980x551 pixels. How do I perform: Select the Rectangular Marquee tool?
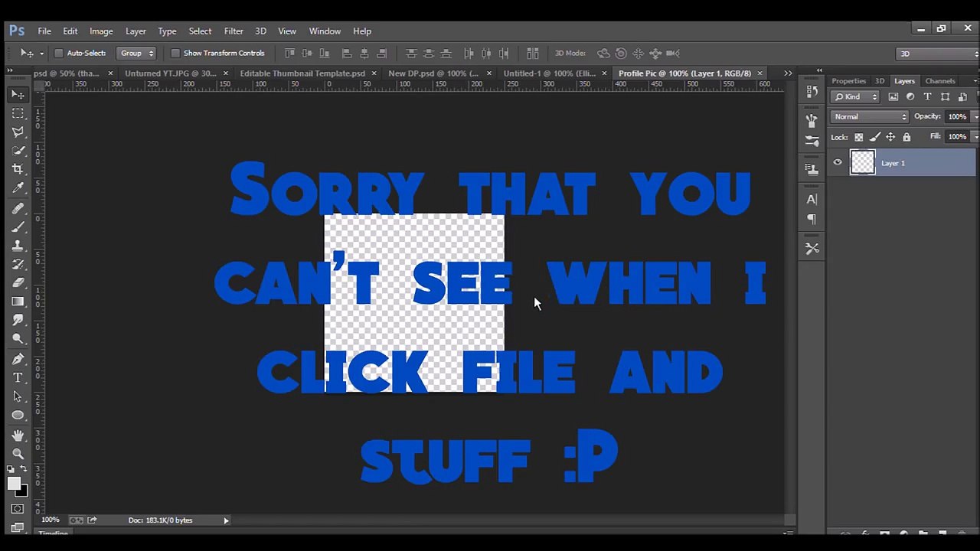(18, 113)
